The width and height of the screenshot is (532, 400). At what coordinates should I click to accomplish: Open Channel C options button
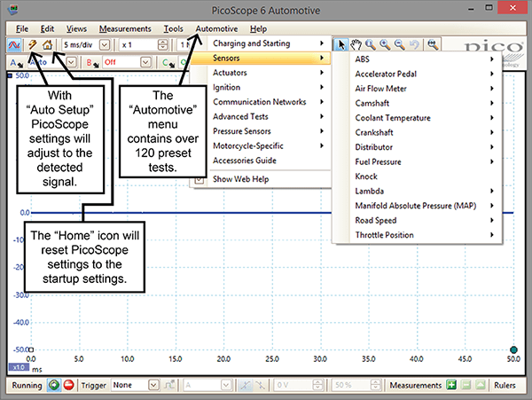coord(168,63)
